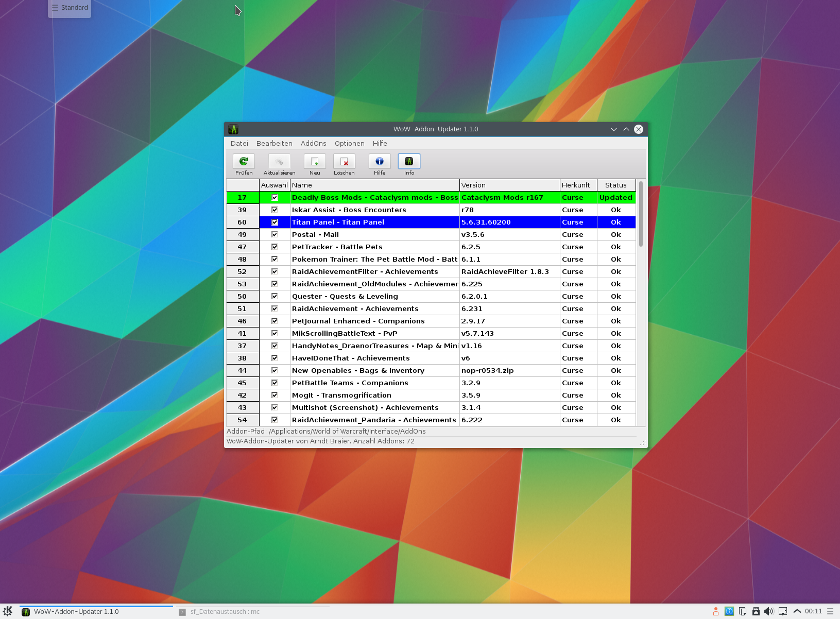The image size is (840, 619).
Task: Close the WoW-Addon-Updater window
Action: (x=639, y=129)
